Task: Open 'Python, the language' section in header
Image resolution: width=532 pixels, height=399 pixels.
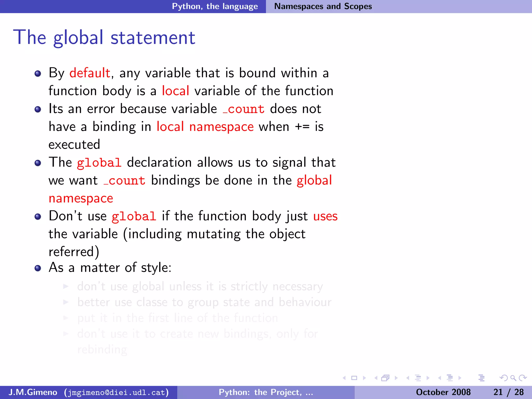Action: pos(215,6)
